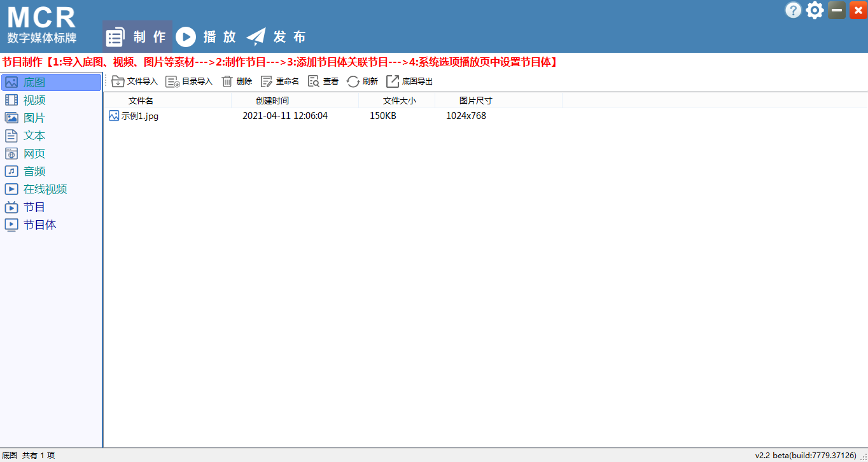Select 在线视频 in the sidebar
The height and width of the screenshot is (462, 868).
[45, 189]
